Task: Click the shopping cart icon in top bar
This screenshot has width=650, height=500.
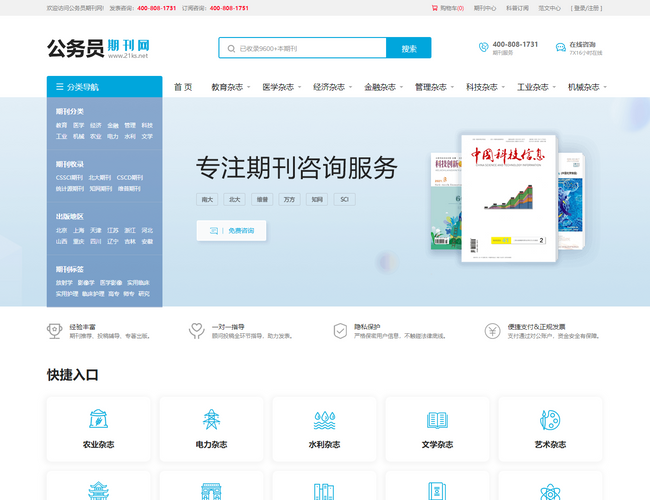Action: pos(434,8)
